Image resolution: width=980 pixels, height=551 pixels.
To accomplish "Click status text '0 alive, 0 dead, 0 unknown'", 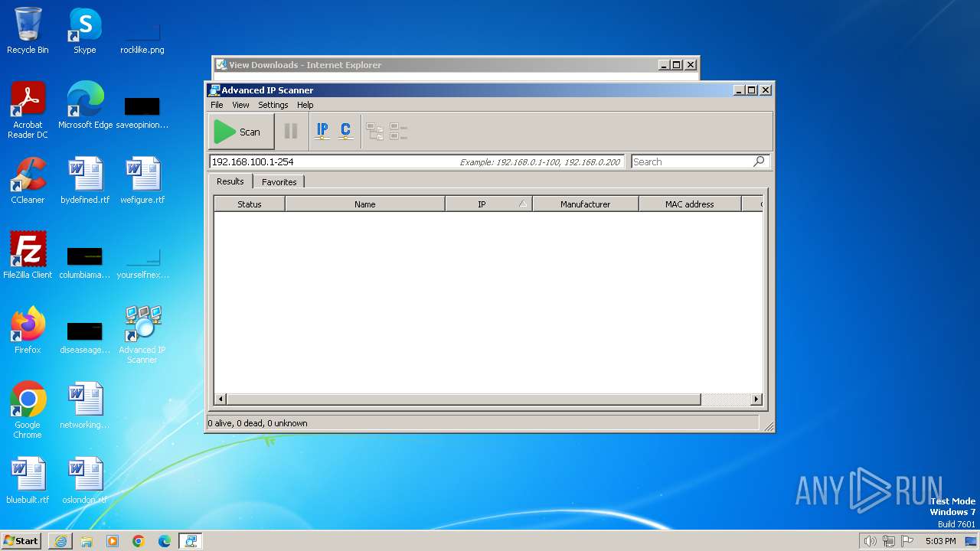I will 257,423.
